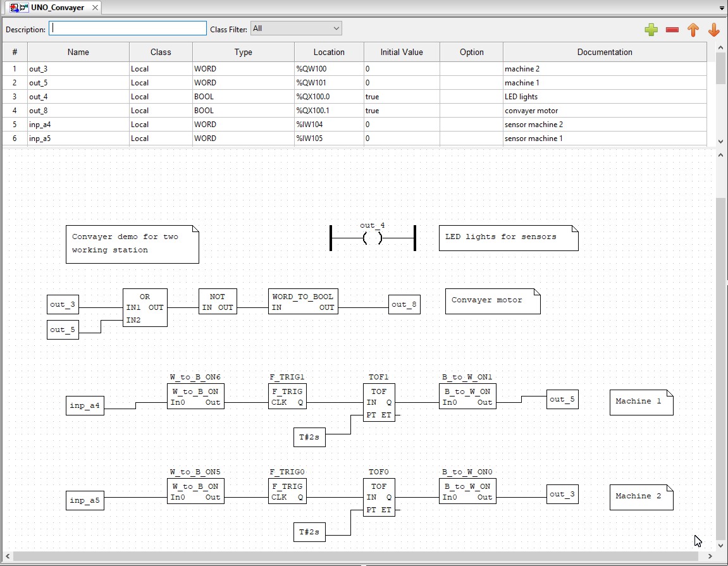Screen dimensions: 728x566
Task: Select the out_5 name cell in the variable table
Action: (x=78, y=83)
